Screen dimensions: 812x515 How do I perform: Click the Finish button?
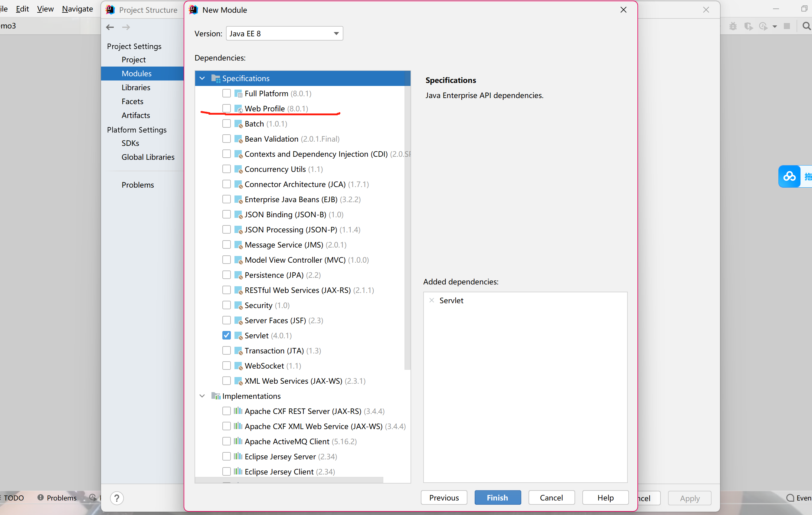coord(497,497)
